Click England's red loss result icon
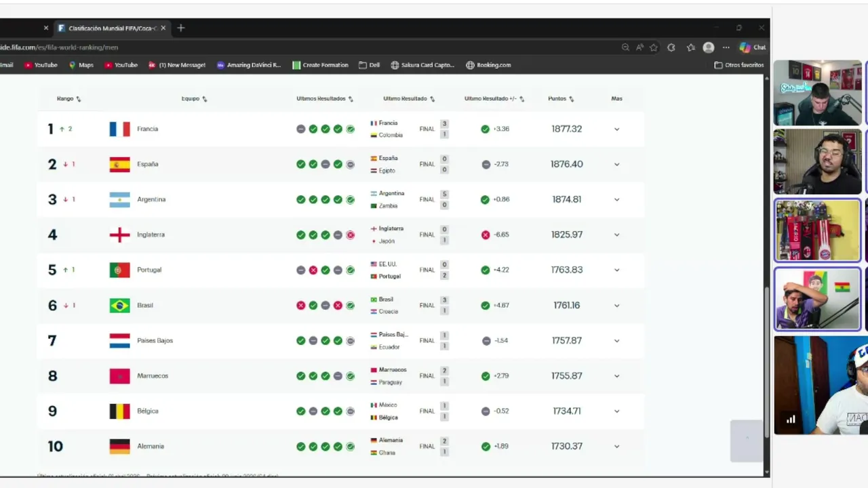The height and width of the screenshot is (488, 868). 486,235
